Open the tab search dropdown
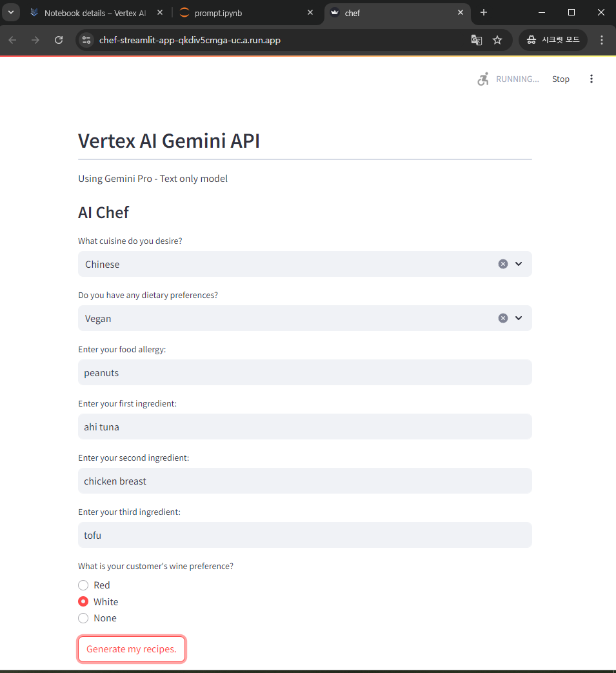Screen dimensions: 616x673 tap(11, 12)
